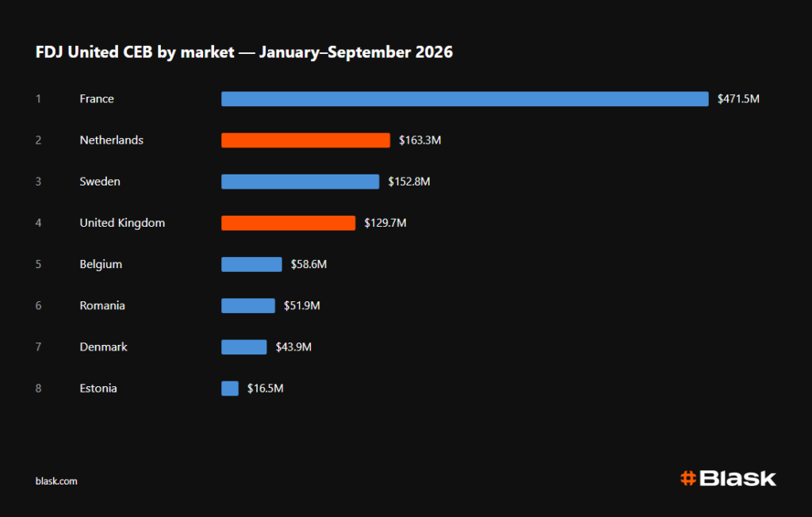812x517 pixels.
Task: Select the $51.9M value
Action: (302, 306)
